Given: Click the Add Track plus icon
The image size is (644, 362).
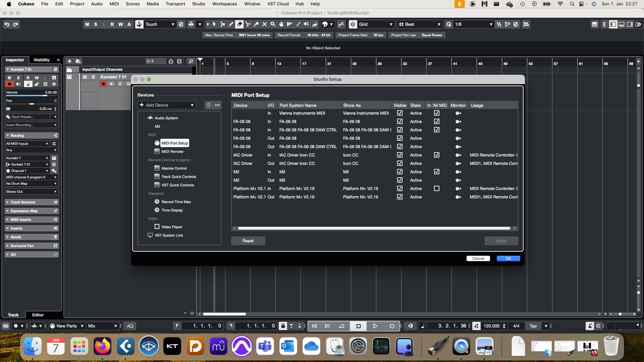Looking at the screenshot, I should tap(69, 61).
